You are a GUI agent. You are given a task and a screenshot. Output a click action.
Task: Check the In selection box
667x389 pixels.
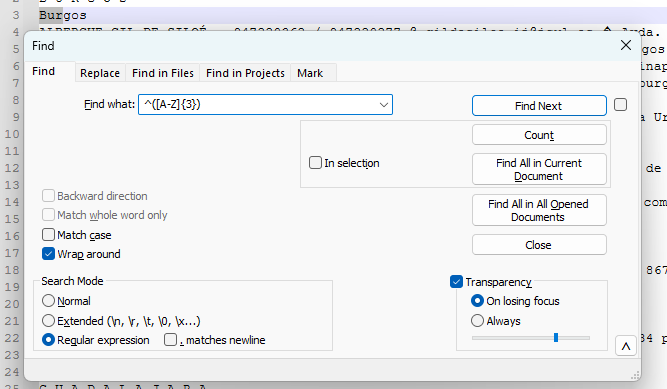click(315, 163)
